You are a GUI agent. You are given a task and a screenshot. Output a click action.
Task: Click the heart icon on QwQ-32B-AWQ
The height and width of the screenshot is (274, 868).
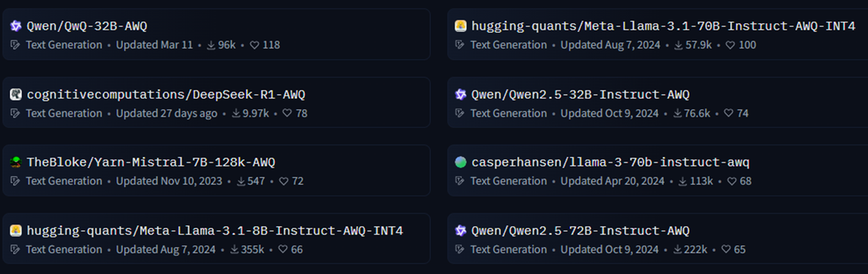click(255, 45)
